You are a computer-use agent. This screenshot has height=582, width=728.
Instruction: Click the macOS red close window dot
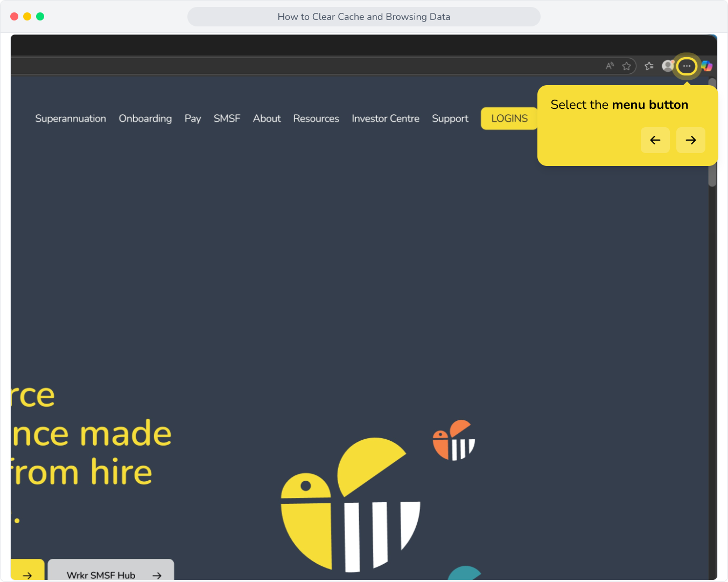(x=15, y=17)
